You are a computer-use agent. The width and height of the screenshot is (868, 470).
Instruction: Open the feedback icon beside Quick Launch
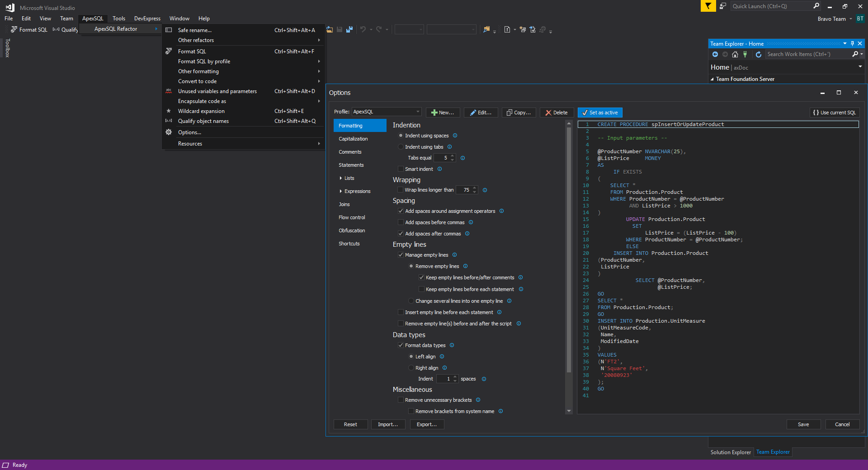point(723,6)
